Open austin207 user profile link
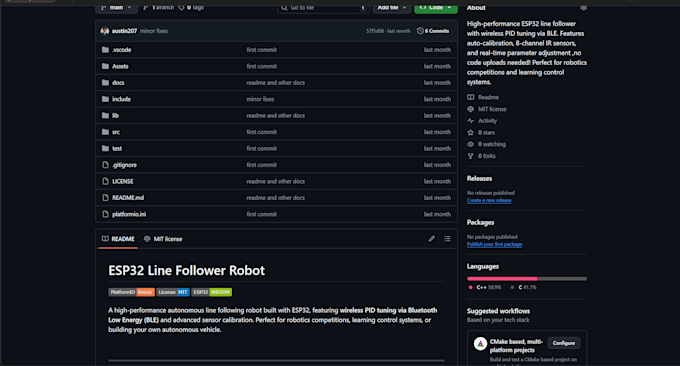680x366 pixels. [x=124, y=31]
